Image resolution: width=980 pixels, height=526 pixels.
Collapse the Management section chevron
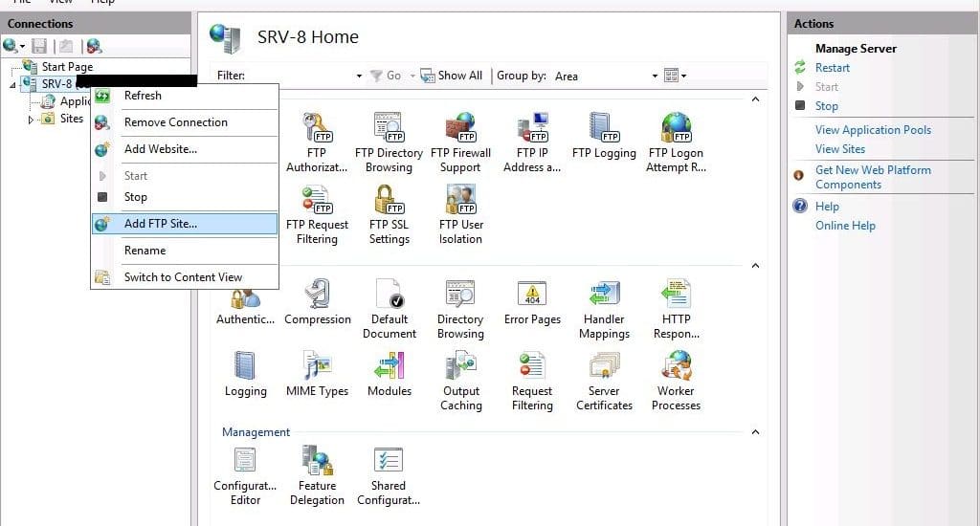(x=755, y=431)
